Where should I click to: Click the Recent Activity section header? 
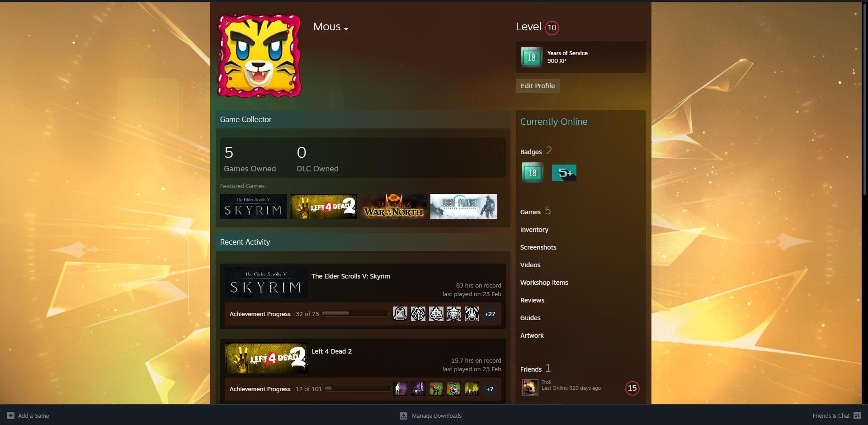[x=363, y=242]
